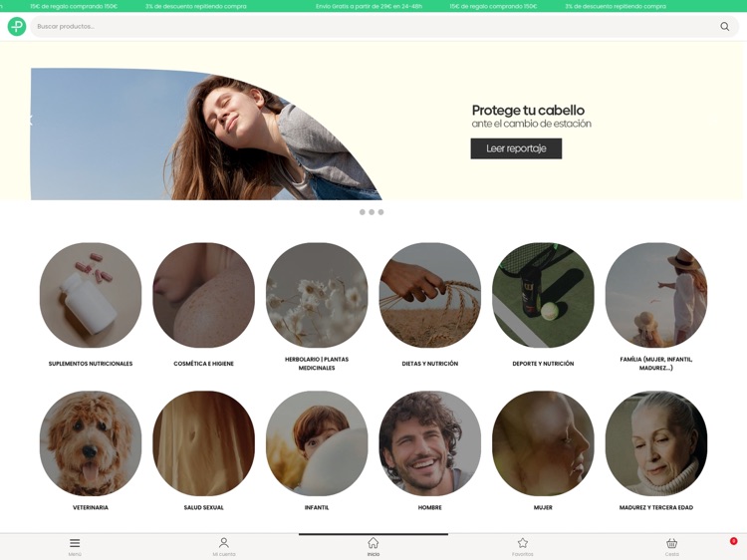This screenshot has height=560, width=747.
Task: Click MADUREZ Y TERCERA EDAD label
Action: 656,507
